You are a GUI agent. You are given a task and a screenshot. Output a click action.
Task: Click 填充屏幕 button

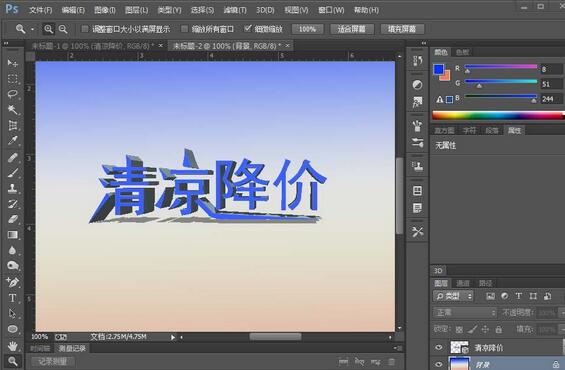(x=402, y=29)
